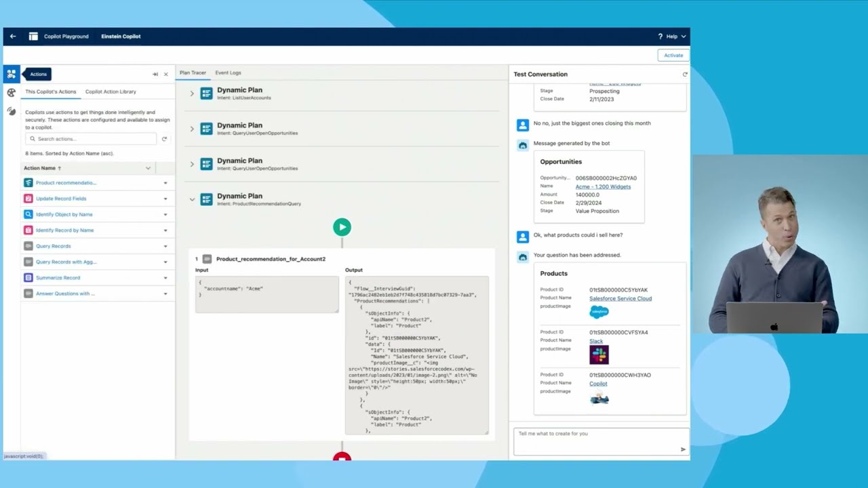Viewport: 868px width, 488px height.
Task: Open dropdown for Product recommendation row
Action: tap(165, 183)
